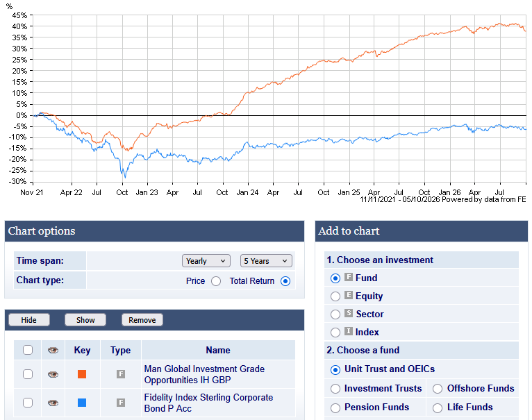Open the Yearly time span dropdown
This screenshot has width=532, height=420.
(x=206, y=261)
